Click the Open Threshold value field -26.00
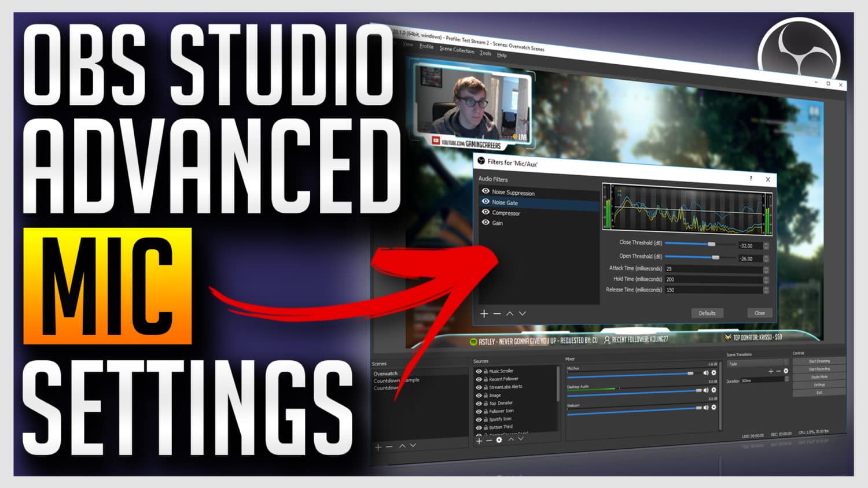This screenshot has width=868, height=488. (x=750, y=259)
